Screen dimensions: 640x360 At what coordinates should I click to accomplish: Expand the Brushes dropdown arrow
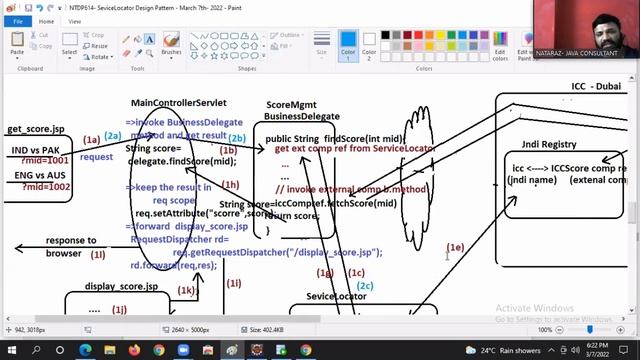pyautogui.click(x=171, y=58)
